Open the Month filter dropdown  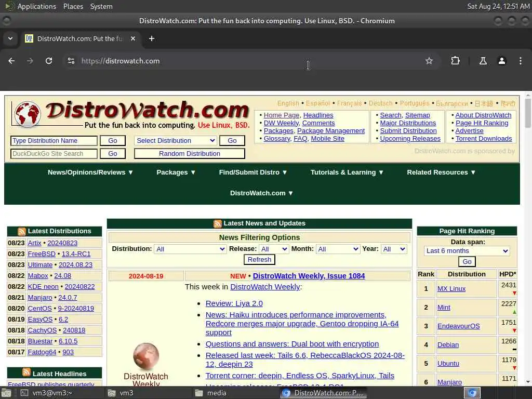338,249
